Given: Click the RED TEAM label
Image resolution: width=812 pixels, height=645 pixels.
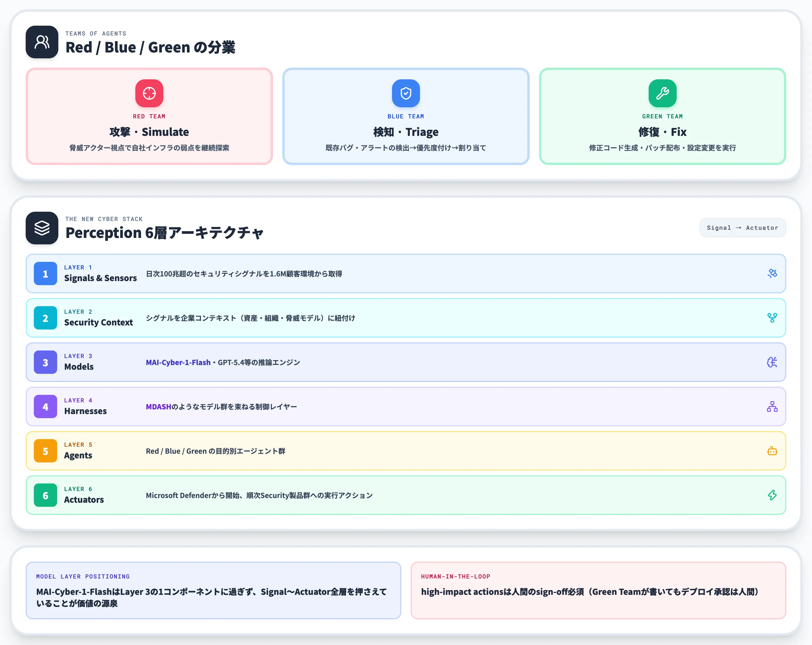Looking at the screenshot, I should 149,116.
